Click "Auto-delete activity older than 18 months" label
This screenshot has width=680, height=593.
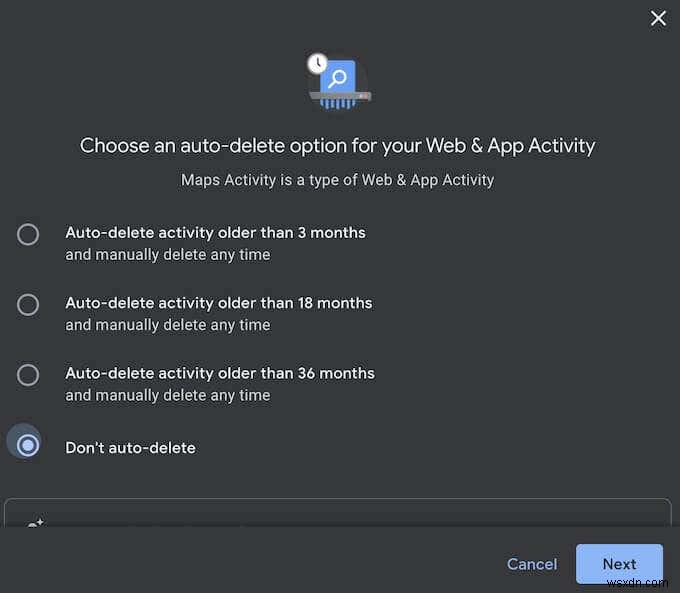[x=218, y=302]
